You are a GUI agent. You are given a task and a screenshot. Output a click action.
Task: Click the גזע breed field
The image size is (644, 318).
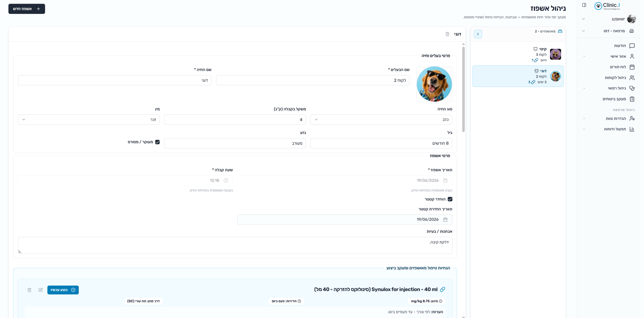point(235,143)
